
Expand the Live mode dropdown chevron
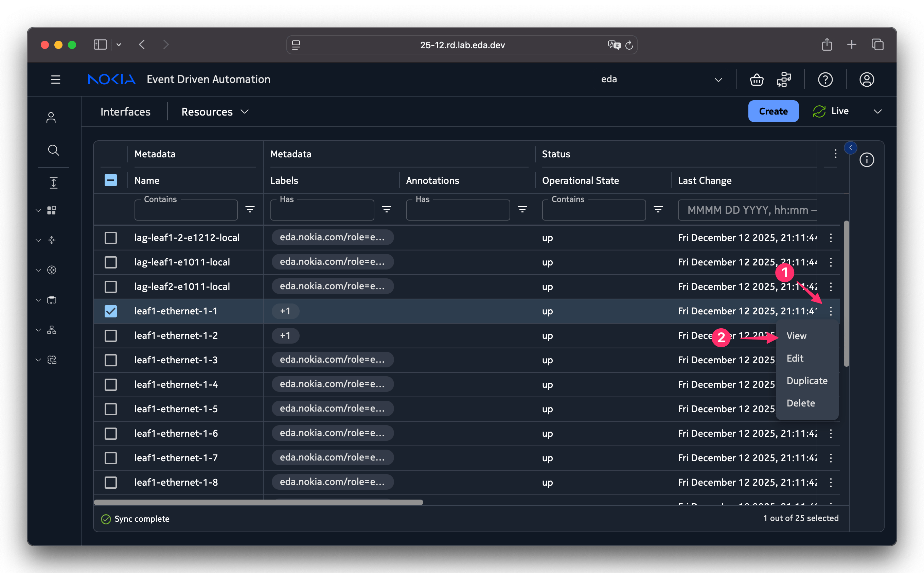877,111
